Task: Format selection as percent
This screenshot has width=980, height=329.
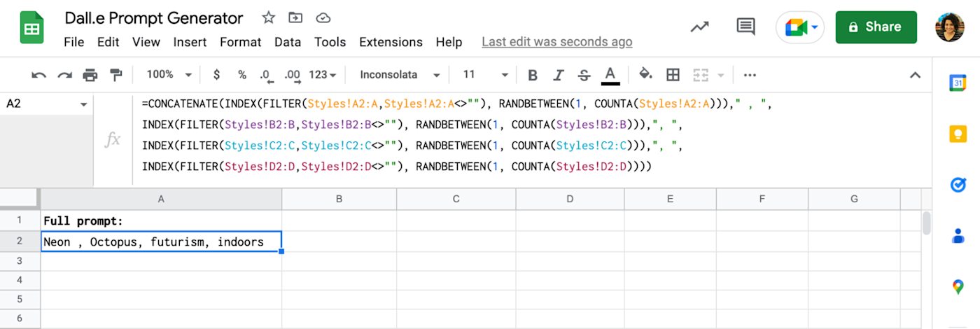Action: 241,75
